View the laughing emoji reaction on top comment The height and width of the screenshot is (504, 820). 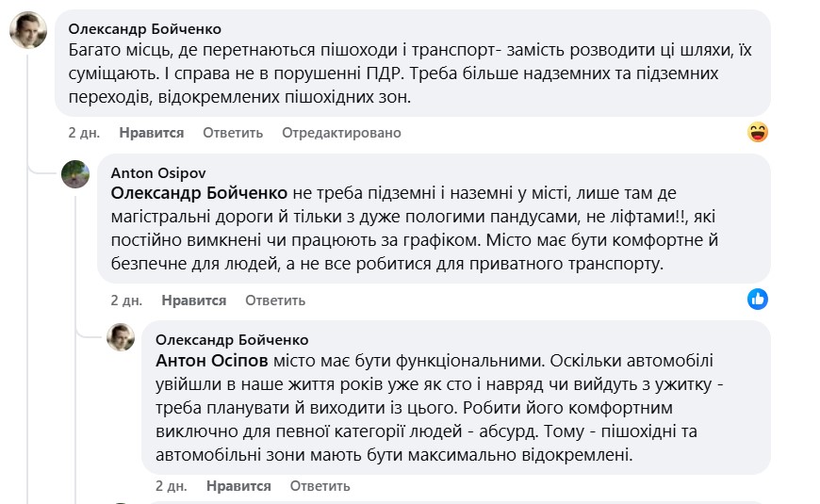pos(757,133)
